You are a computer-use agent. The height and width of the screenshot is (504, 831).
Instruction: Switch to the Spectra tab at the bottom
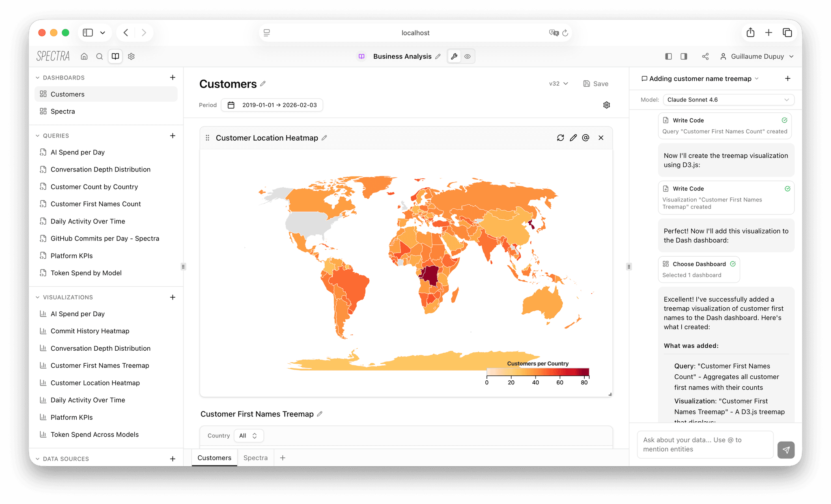(x=255, y=457)
